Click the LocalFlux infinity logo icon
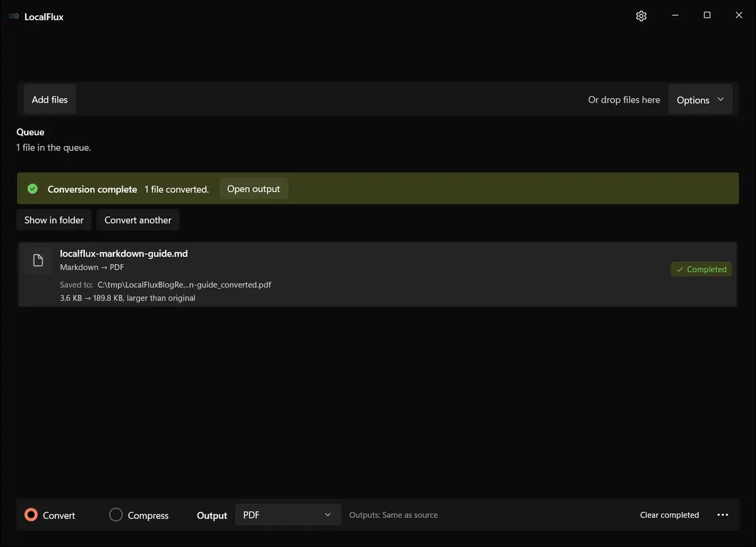756x547 pixels. pyautogui.click(x=14, y=16)
